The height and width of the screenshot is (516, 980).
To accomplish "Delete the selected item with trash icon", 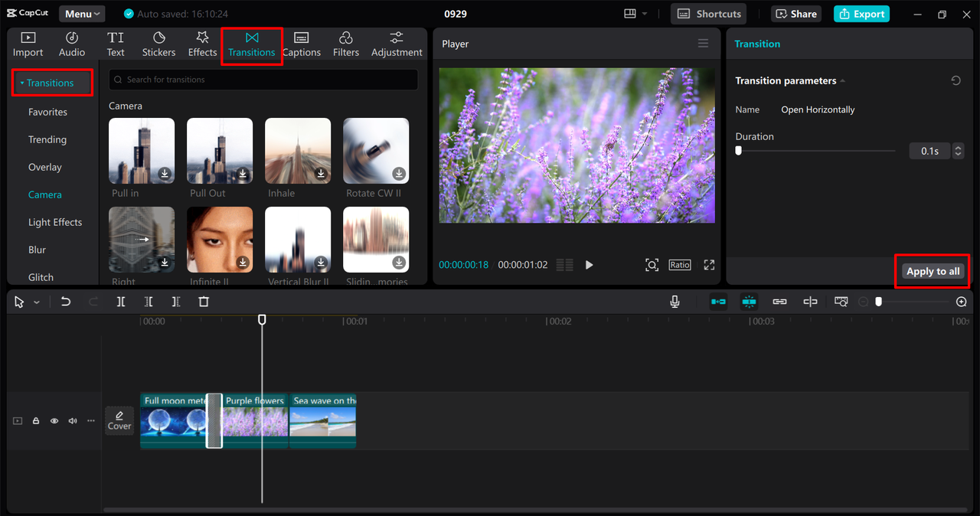I will 204,302.
